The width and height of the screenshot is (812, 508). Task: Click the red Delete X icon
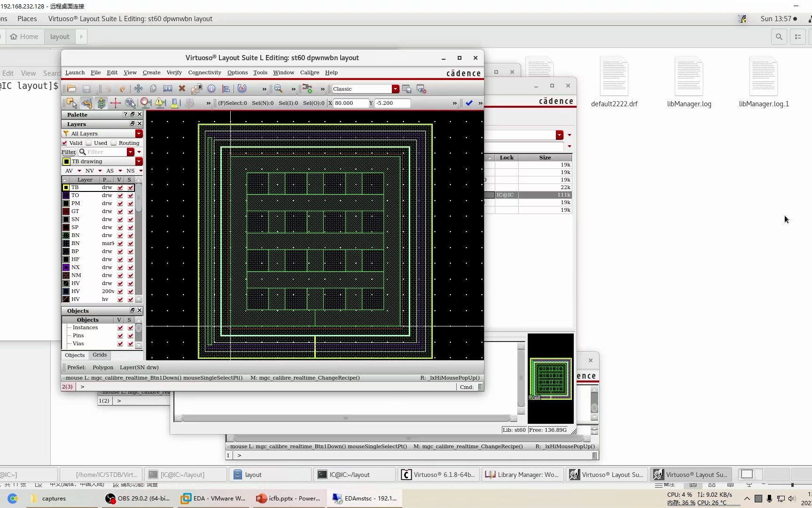point(182,88)
